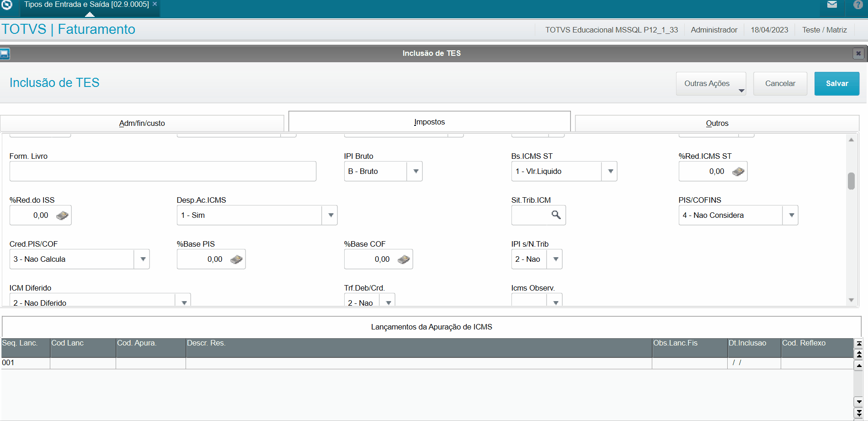
Task: Click the form's vertical scrollbar thumb
Action: click(851, 181)
